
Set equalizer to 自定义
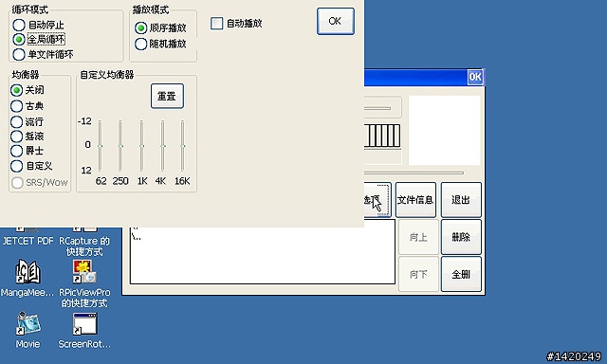pyautogui.click(x=16, y=166)
